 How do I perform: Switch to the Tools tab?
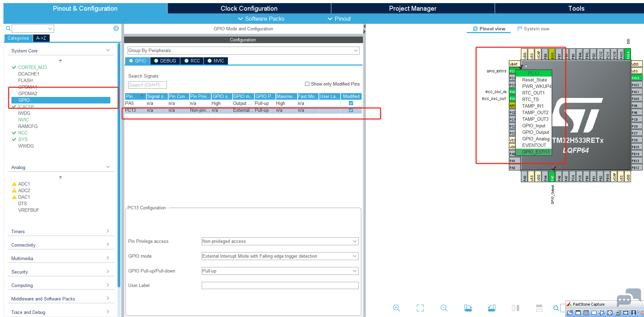[576, 8]
